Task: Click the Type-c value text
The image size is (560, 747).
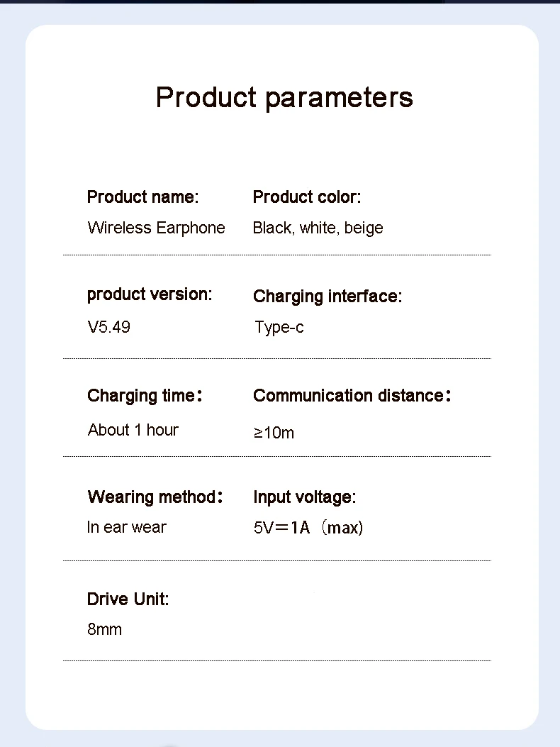Action: [x=279, y=327]
